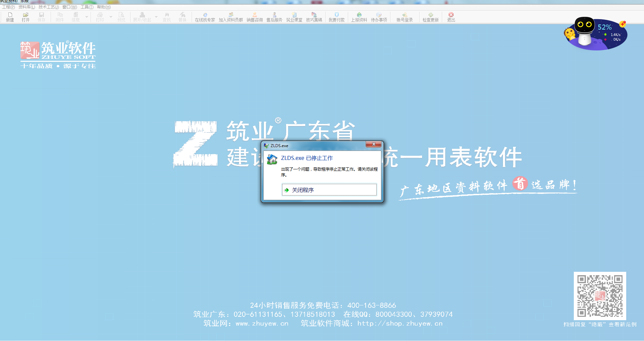The width and height of the screenshot is (644, 341).
Task: Expand the dropdown arrow beside 打印
Action: tap(111, 17)
